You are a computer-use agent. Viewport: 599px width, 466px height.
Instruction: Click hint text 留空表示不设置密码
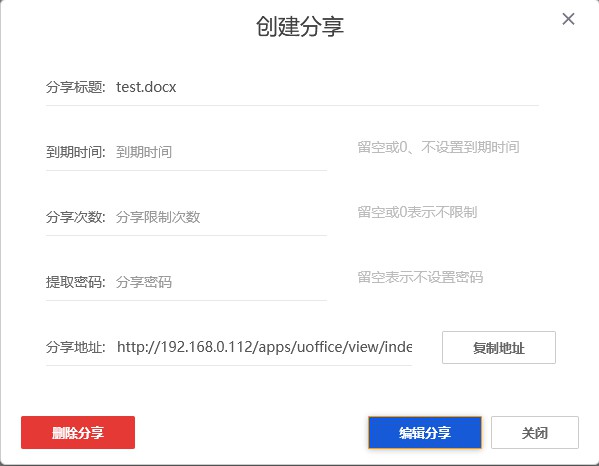point(420,277)
